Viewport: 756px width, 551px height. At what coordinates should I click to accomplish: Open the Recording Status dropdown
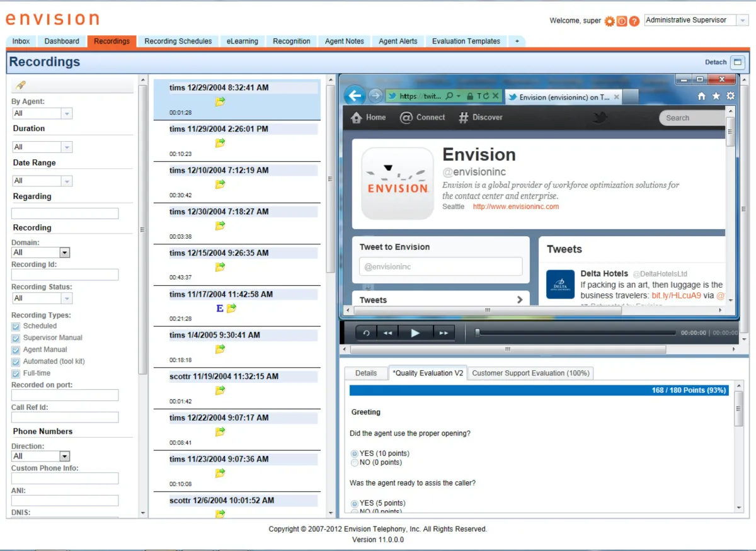67,298
